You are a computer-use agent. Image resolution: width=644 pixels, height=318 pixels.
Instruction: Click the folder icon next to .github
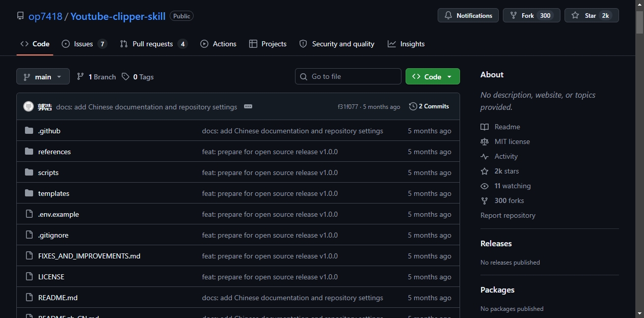pyautogui.click(x=29, y=131)
